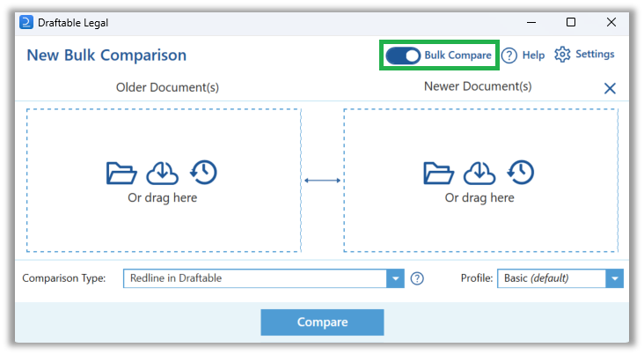The width and height of the screenshot is (644, 355).
Task: Open recent history for Older Documents
Action: (204, 173)
